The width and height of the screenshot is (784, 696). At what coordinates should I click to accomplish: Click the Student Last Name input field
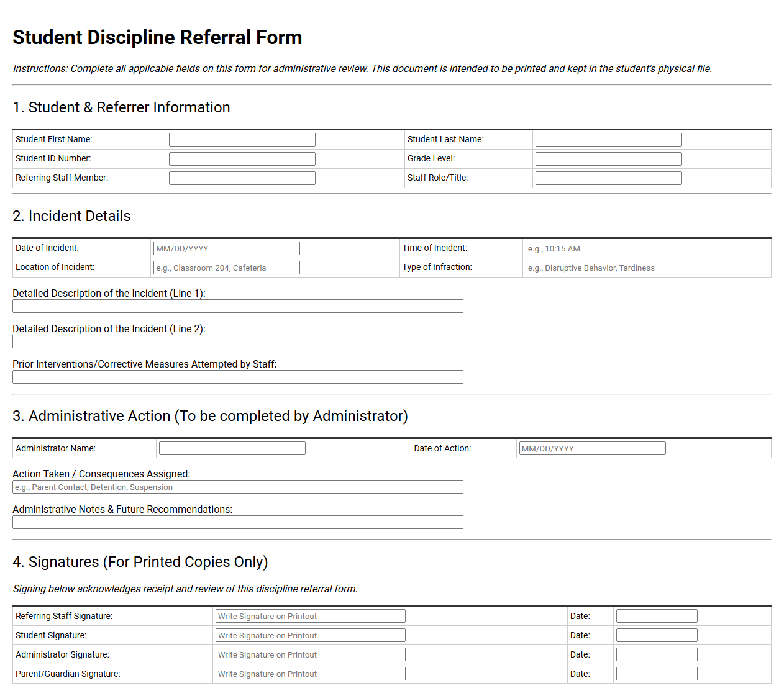click(609, 140)
